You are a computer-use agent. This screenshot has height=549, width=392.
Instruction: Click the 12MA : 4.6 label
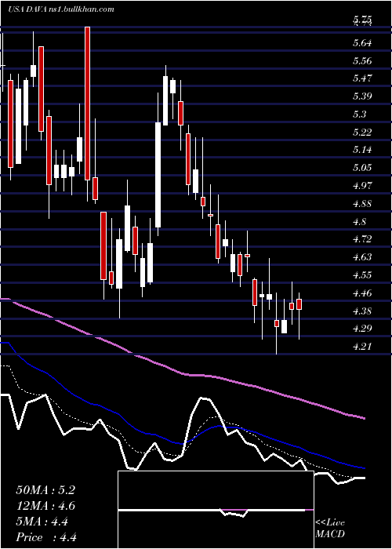[45, 506]
